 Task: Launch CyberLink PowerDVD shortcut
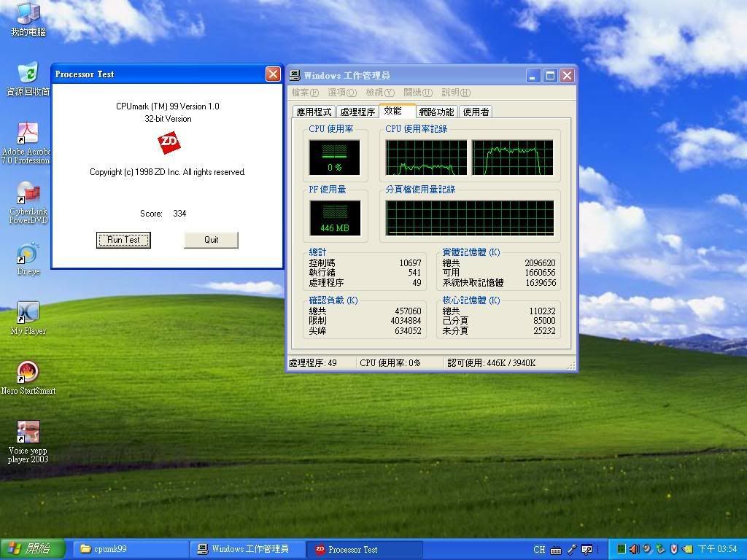[x=28, y=194]
